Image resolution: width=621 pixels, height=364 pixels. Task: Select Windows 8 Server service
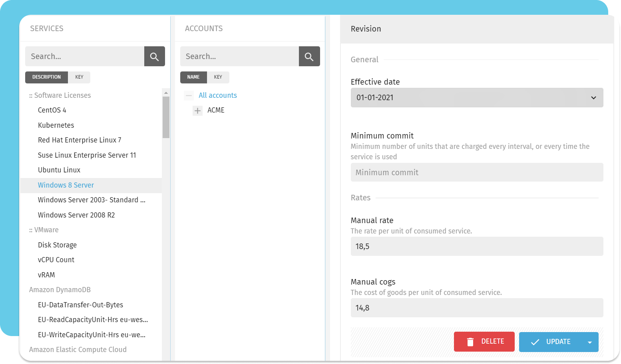(66, 185)
